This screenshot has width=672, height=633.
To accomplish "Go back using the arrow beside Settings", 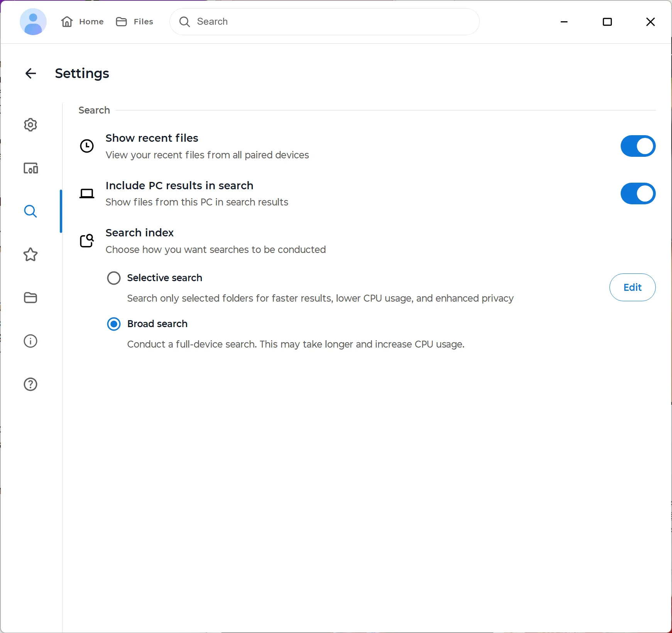I will (30, 73).
